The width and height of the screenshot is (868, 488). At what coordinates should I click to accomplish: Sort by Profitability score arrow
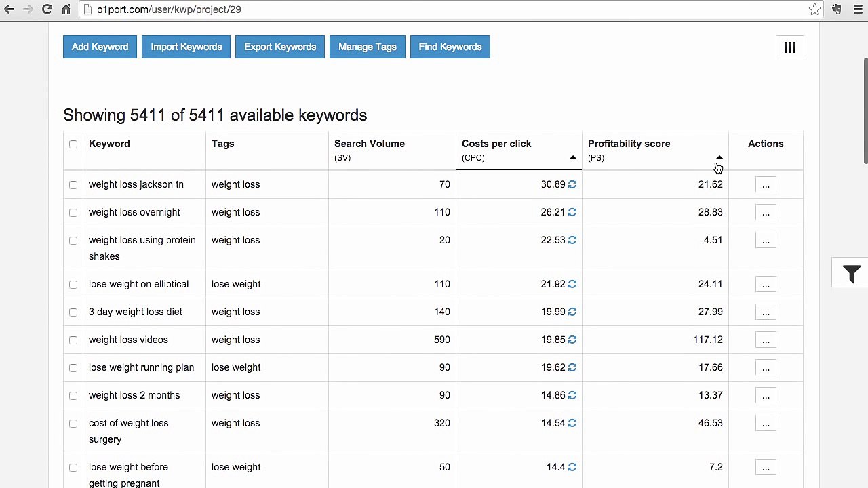pyautogui.click(x=719, y=157)
